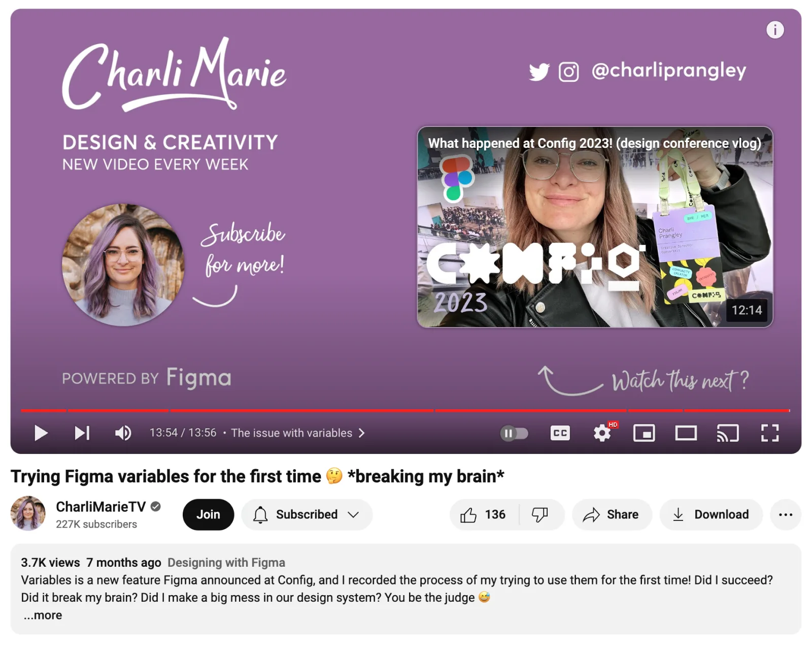Image resolution: width=812 pixels, height=649 pixels.
Task: Switch to theater mode
Action: (x=686, y=433)
